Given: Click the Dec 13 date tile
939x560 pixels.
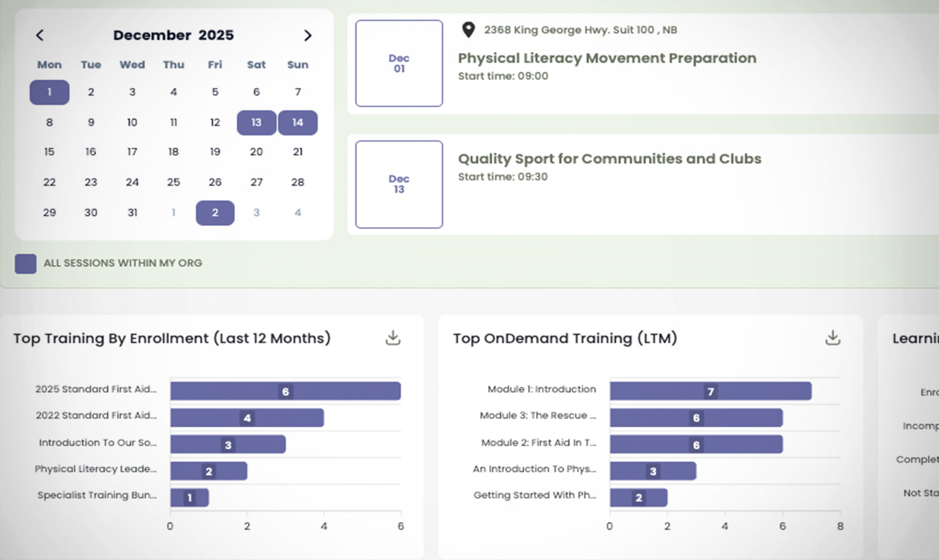Looking at the screenshot, I should point(399,184).
